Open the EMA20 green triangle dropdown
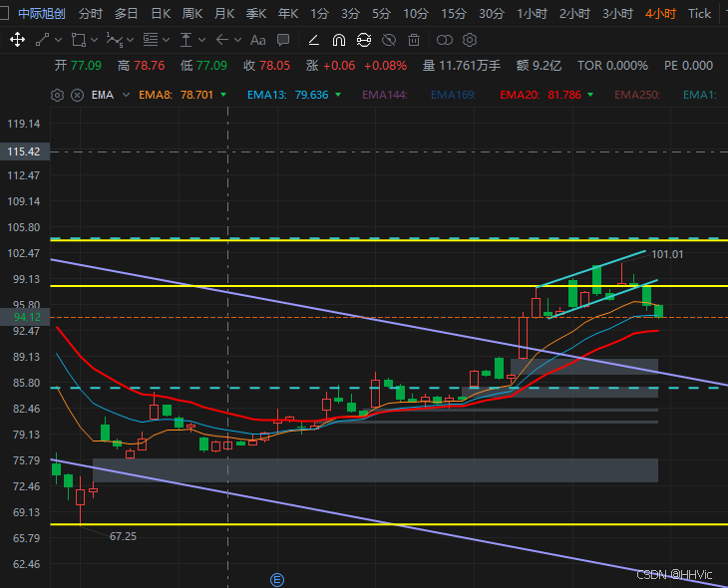The width and height of the screenshot is (728, 588). (590, 95)
